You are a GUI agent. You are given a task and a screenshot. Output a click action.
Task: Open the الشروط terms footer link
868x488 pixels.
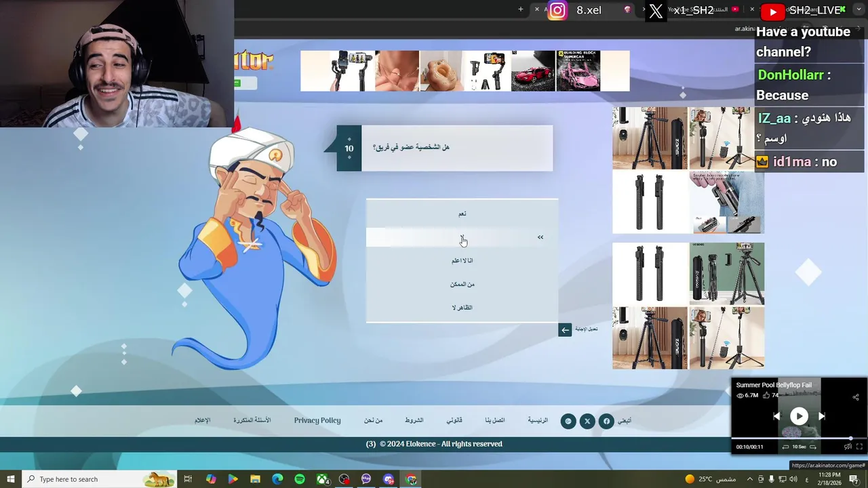pos(414,420)
